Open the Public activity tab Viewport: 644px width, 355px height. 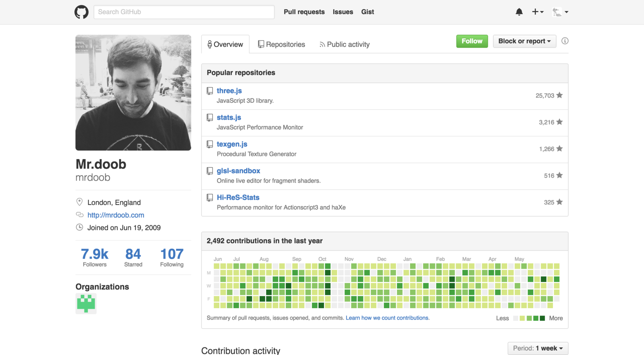tap(345, 44)
